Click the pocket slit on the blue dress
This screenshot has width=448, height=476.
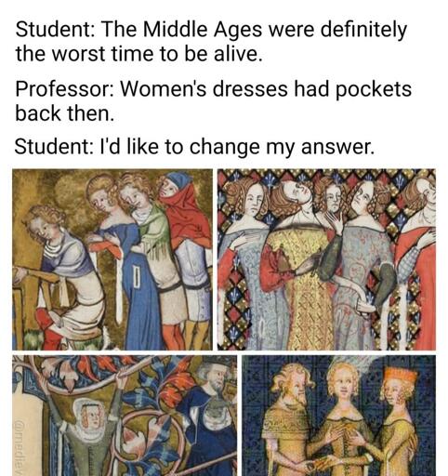136,277
